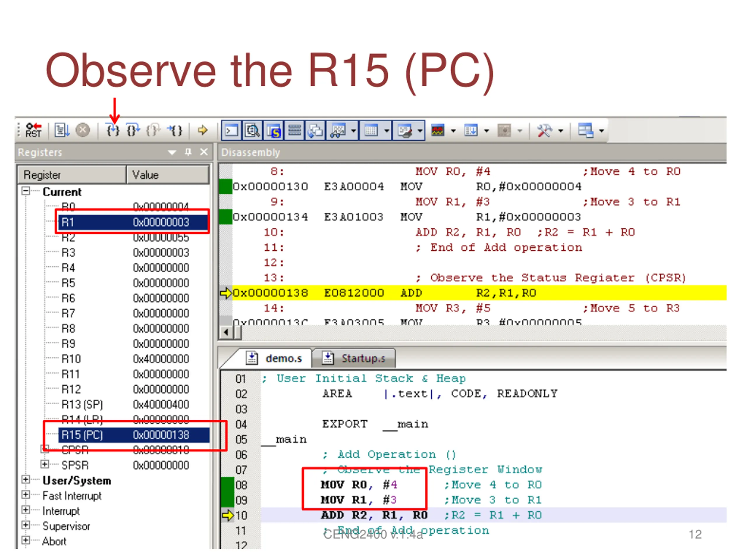Click the Registers panel title
The width and height of the screenshot is (747, 560).
(x=40, y=153)
